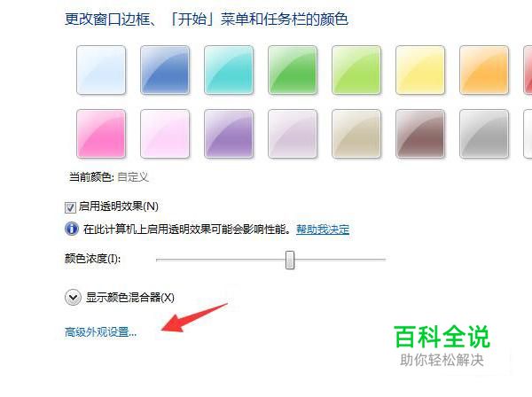
Task: Select the violet purple swatch
Action: coord(229,134)
